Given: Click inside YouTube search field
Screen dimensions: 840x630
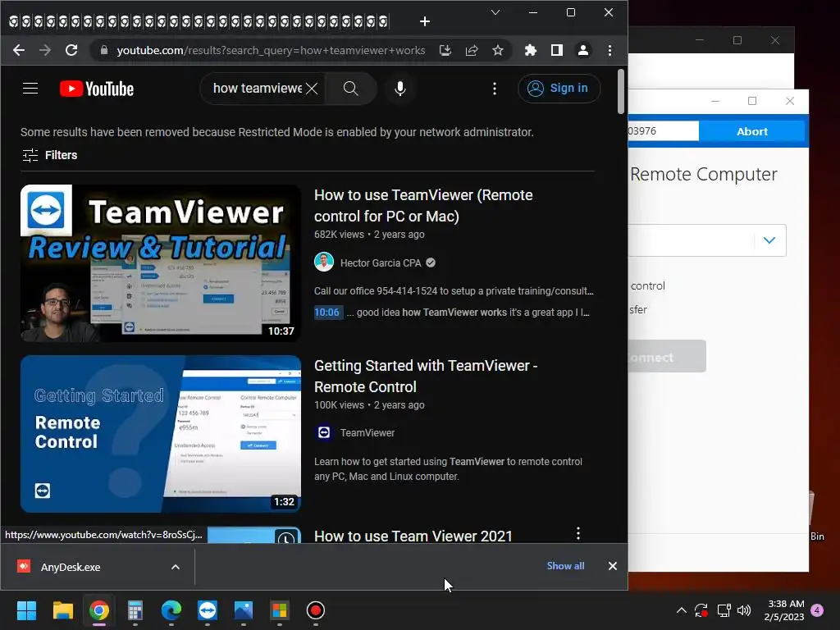Looking at the screenshot, I should click(x=257, y=89).
